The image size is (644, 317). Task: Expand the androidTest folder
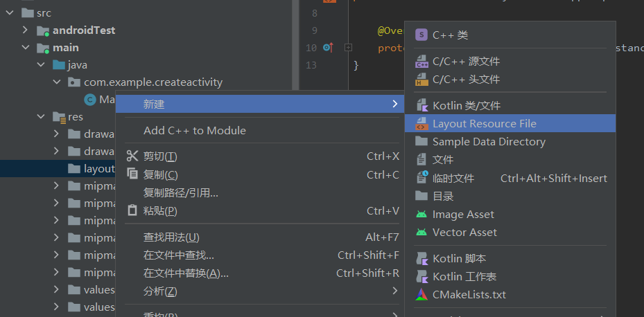(26, 30)
